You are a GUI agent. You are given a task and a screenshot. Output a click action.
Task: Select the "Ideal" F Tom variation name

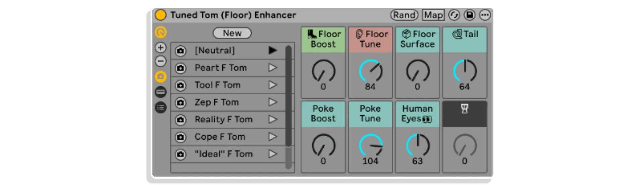pos(223,154)
